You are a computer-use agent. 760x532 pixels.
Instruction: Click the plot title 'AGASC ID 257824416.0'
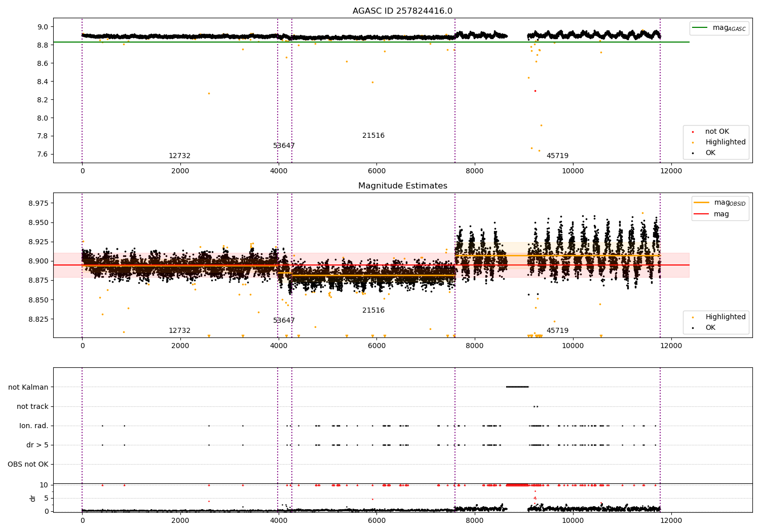click(402, 11)
